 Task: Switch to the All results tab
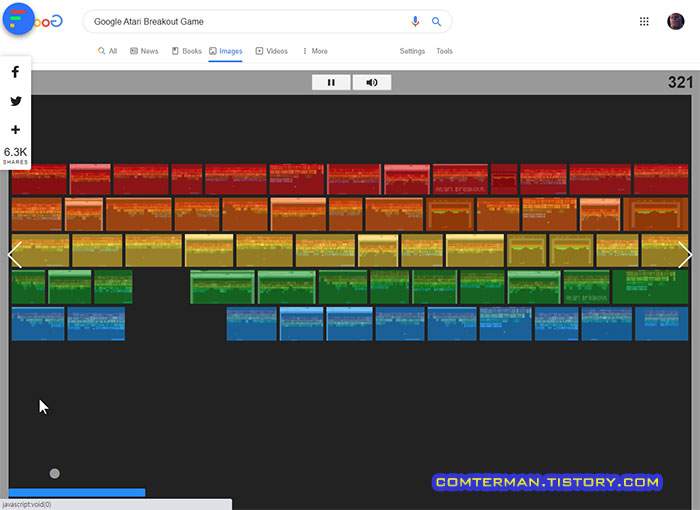[108, 51]
